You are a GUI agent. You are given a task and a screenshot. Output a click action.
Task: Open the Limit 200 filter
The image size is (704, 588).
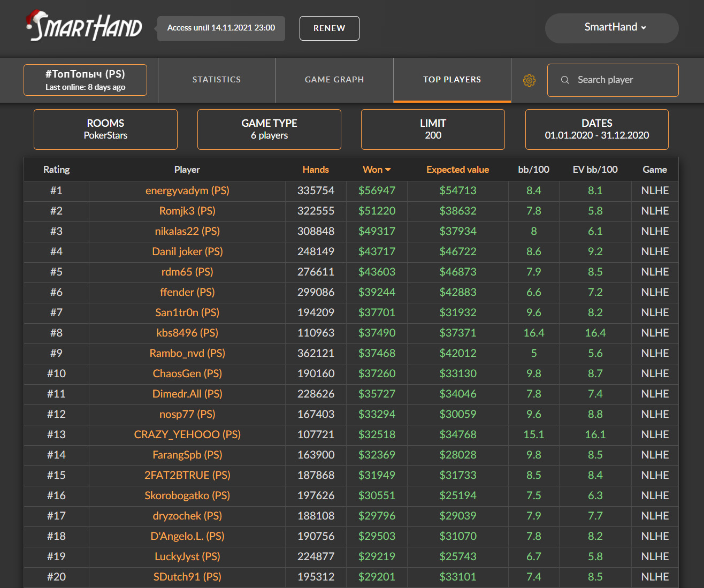[433, 129]
